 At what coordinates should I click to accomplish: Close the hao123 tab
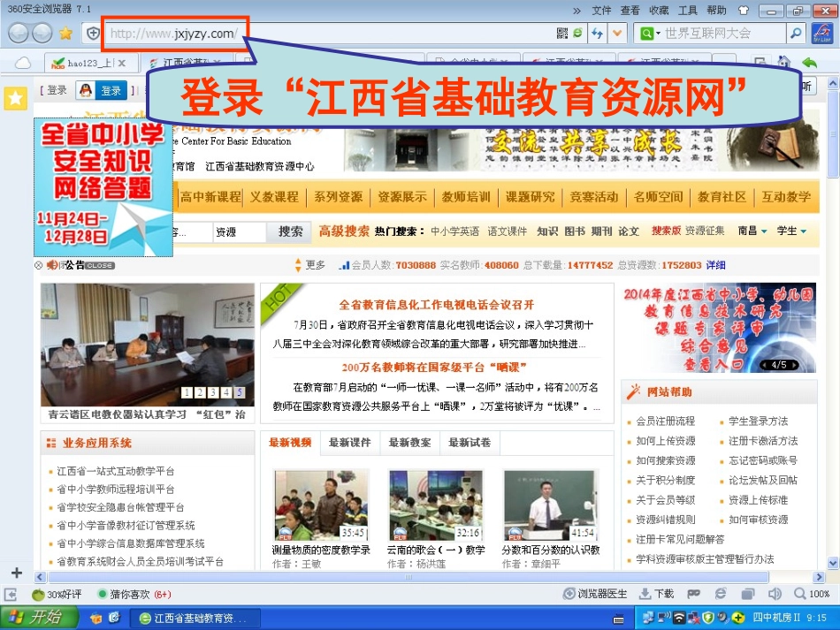[x=122, y=63]
